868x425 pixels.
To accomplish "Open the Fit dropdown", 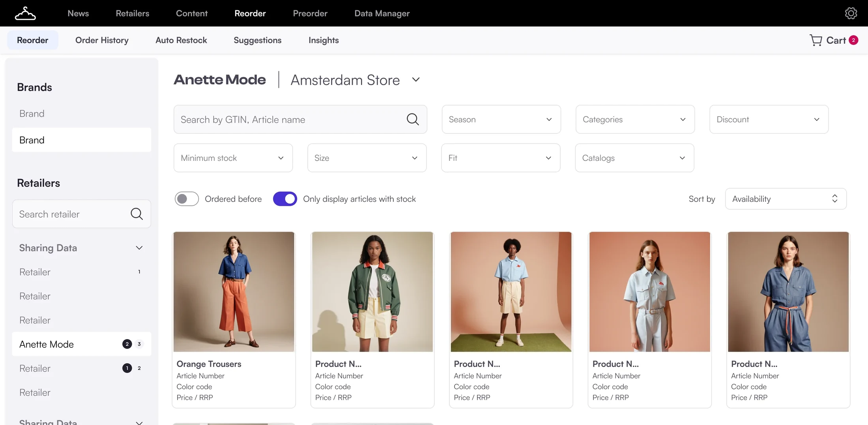I will tap(501, 158).
